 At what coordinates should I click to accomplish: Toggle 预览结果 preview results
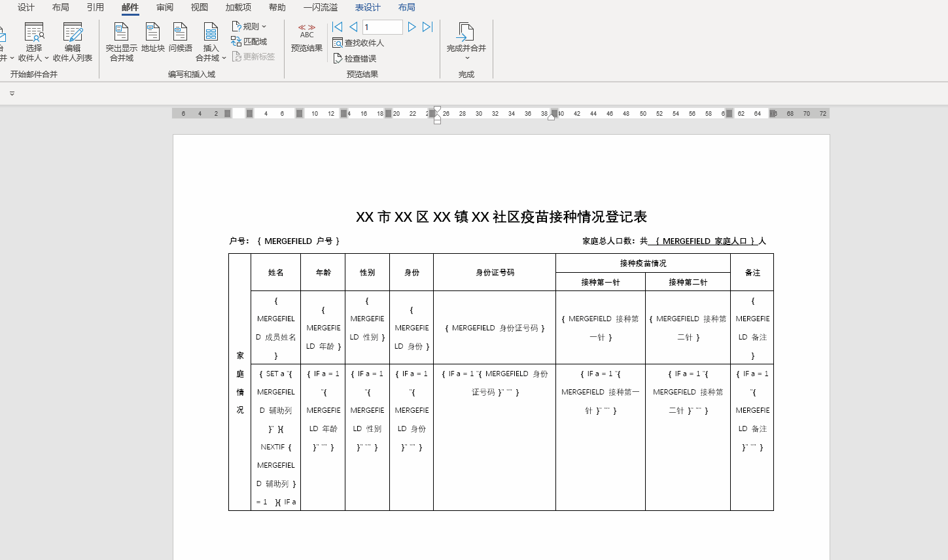pyautogui.click(x=307, y=38)
